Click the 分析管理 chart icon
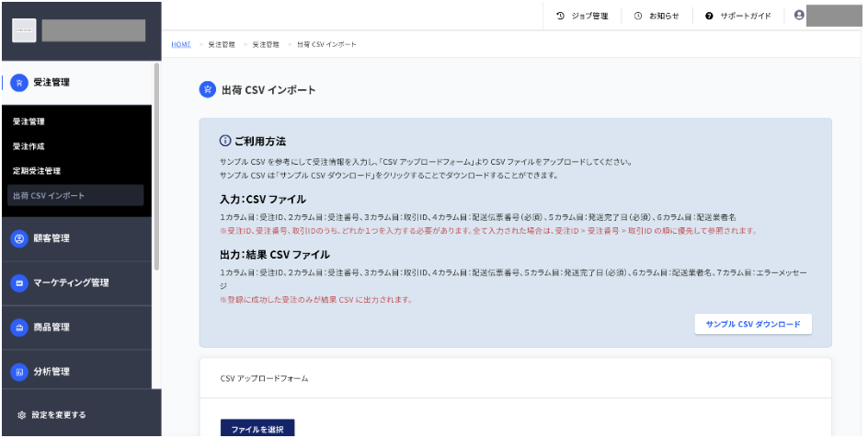This screenshot has width=868, height=438. (x=19, y=372)
